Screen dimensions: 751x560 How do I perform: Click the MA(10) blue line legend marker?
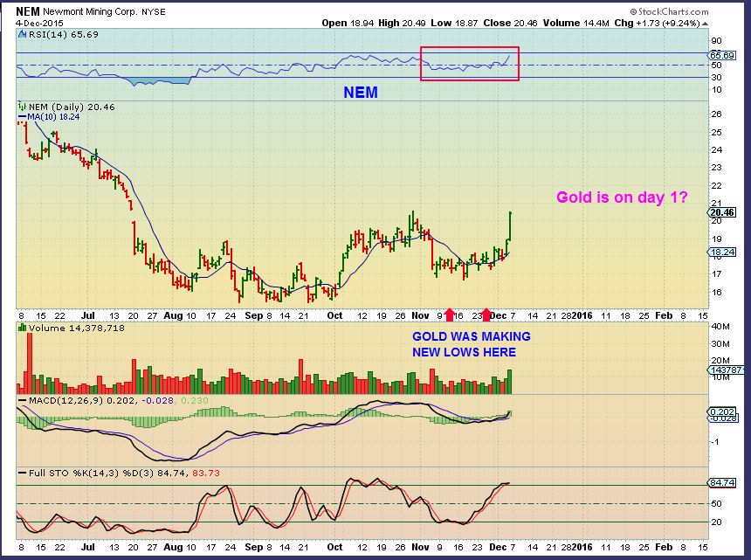22,117
